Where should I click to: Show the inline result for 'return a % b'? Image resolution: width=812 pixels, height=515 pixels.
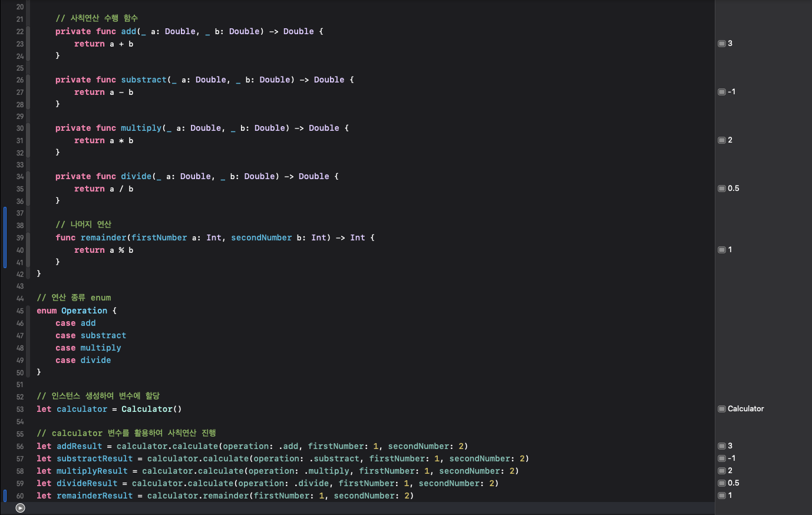click(x=721, y=250)
